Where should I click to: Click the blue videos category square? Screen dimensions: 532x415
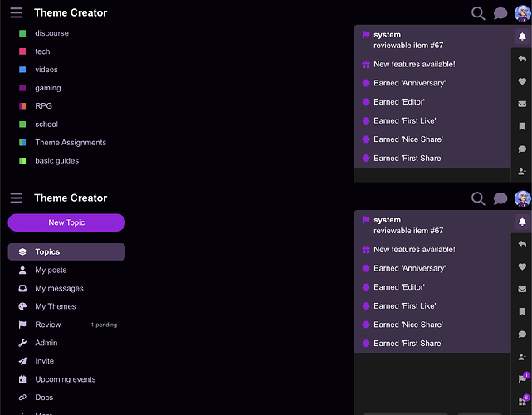pos(22,70)
